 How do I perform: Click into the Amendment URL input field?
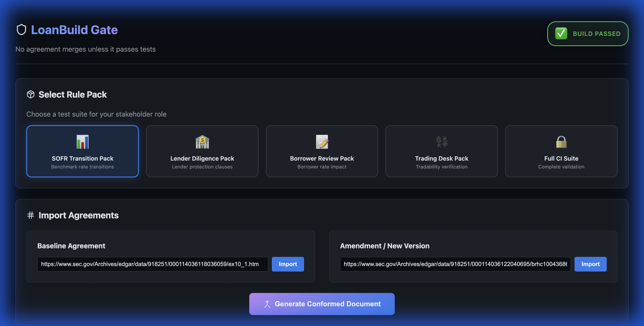455,264
